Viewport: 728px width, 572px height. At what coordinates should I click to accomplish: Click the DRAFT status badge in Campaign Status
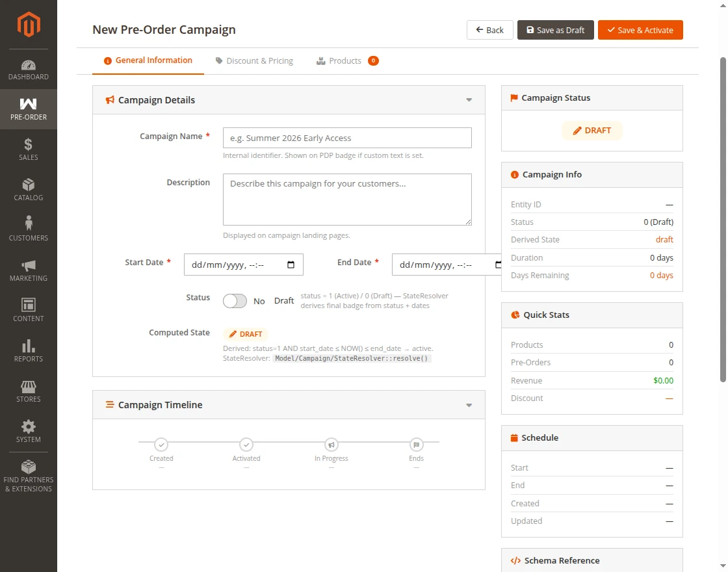pos(592,131)
